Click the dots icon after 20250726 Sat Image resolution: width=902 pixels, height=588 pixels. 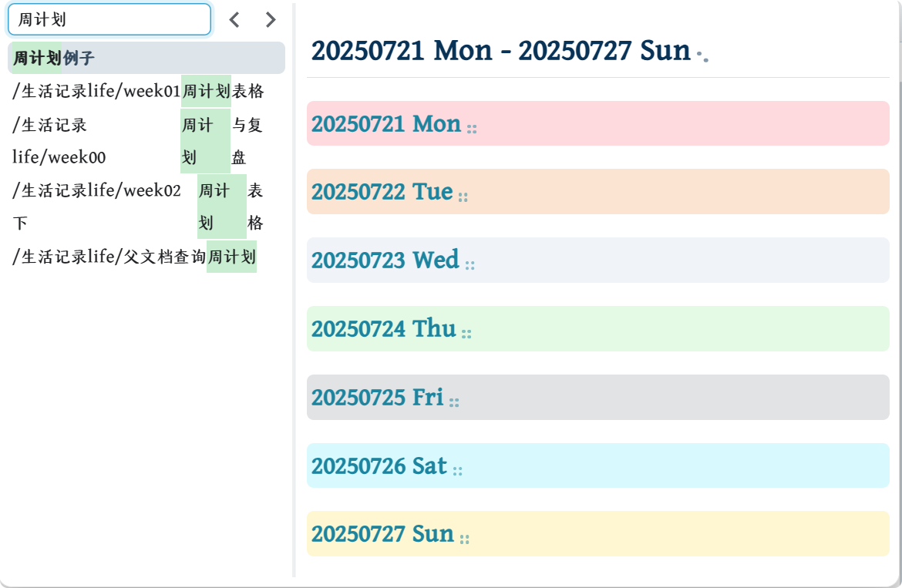[x=457, y=471]
